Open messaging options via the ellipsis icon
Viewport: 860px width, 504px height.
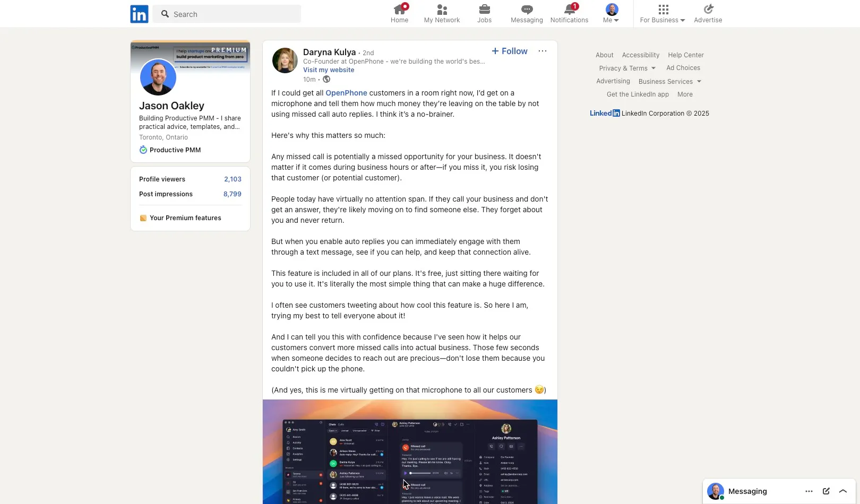pyautogui.click(x=809, y=491)
